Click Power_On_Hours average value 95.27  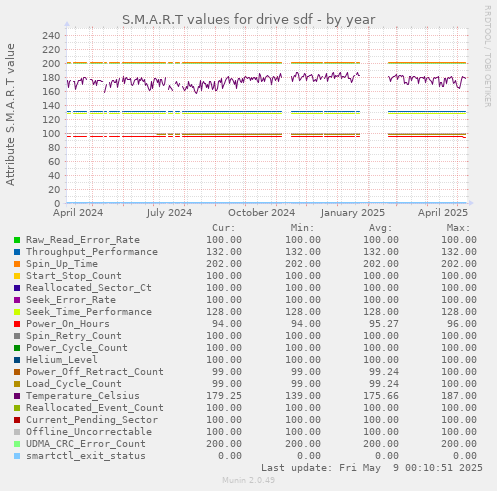point(384,324)
